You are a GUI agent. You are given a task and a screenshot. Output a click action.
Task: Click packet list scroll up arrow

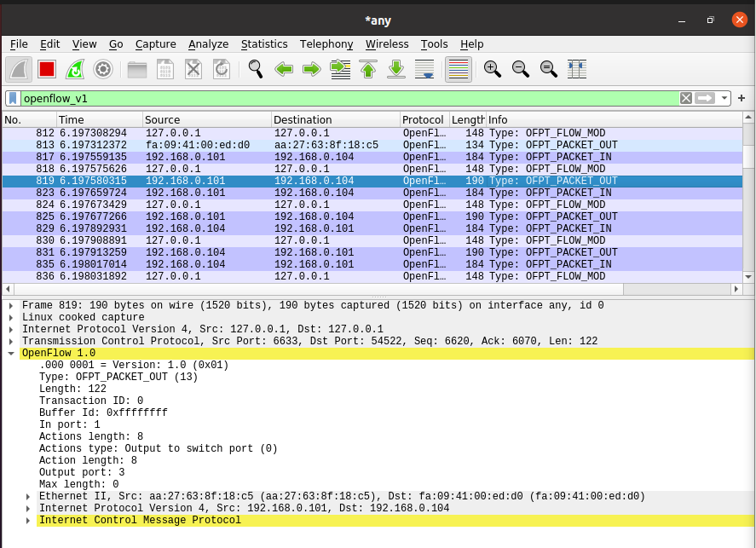pos(748,117)
